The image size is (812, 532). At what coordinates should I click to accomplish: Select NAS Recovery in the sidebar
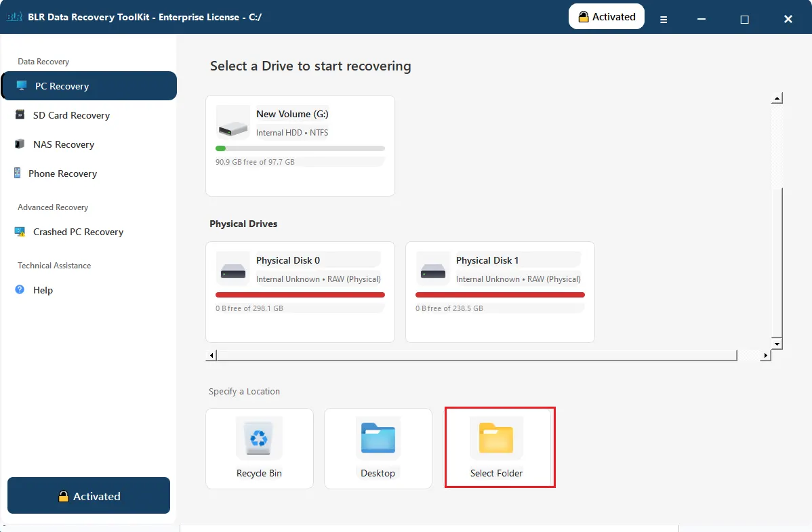(x=20, y=144)
